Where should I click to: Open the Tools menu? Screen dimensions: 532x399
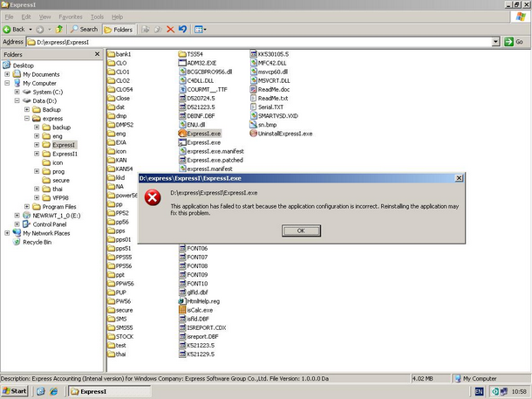pyautogui.click(x=97, y=17)
